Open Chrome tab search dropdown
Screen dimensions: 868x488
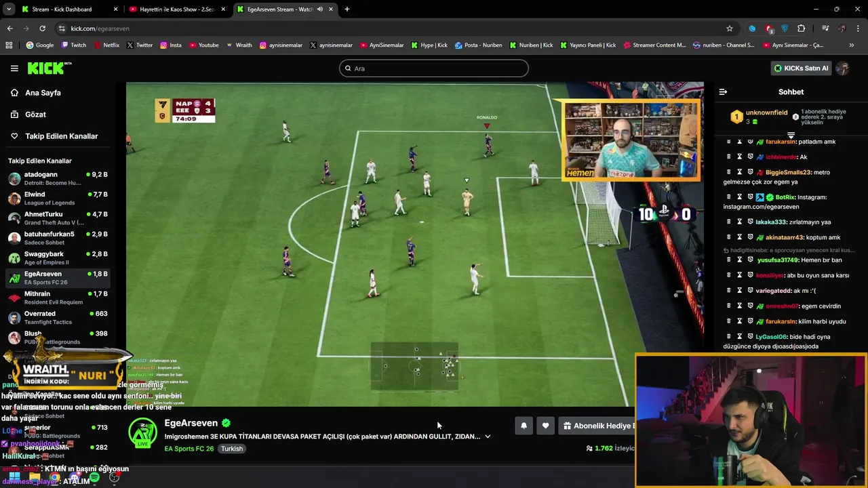pyautogui.click(x=9, y=9)
